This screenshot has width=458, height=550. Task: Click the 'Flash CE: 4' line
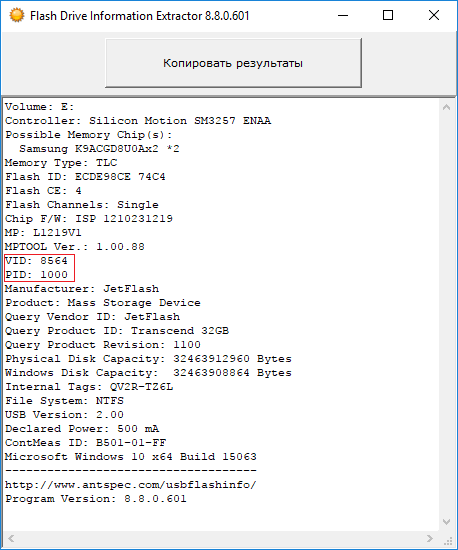(x=43, y=191)
